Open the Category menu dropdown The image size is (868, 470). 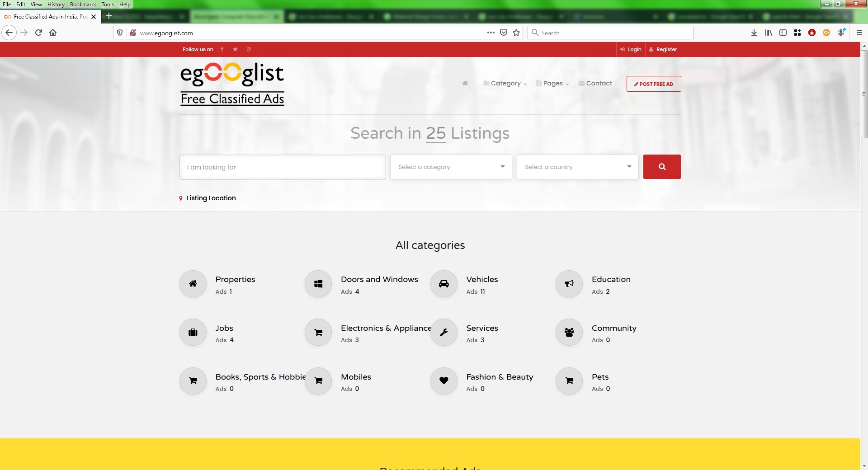[505, 83]
